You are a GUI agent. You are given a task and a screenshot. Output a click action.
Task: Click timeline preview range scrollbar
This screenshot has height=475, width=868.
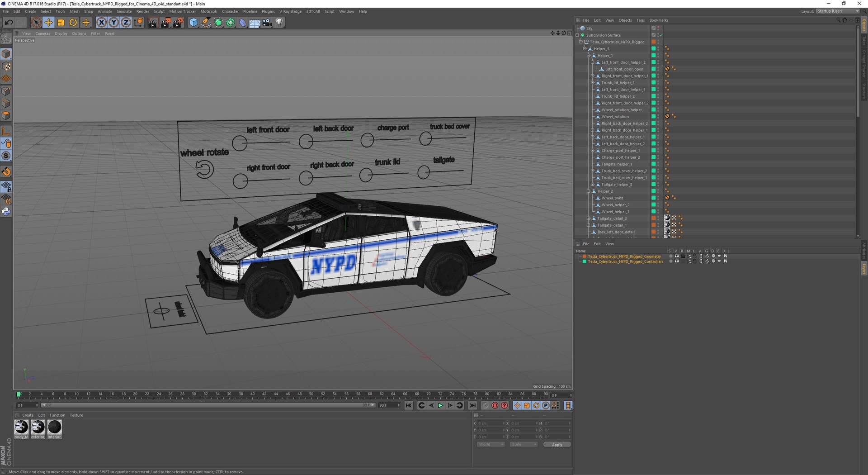tap(208, 405)
